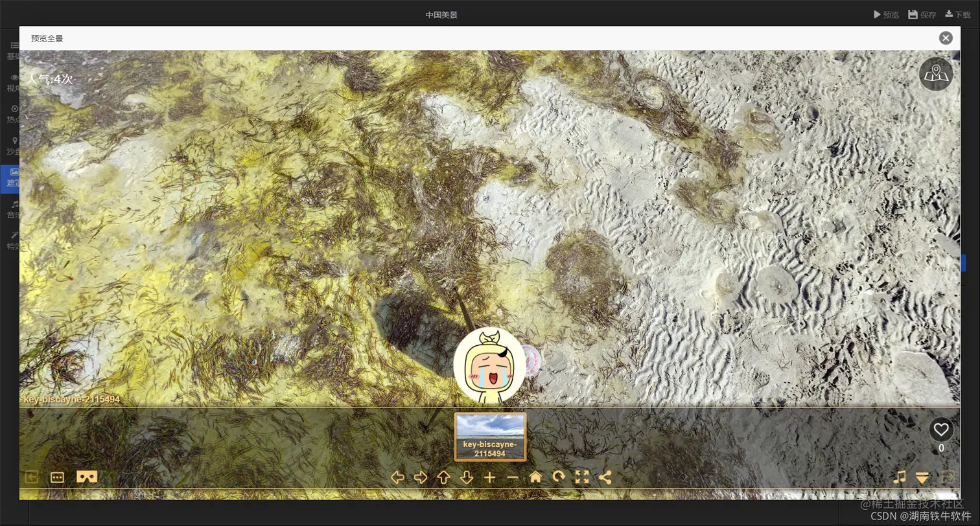Image resolution: width=980 pixels, height=526 pixels.
Task: Click the 保存 save button
Action: (922, 14)
